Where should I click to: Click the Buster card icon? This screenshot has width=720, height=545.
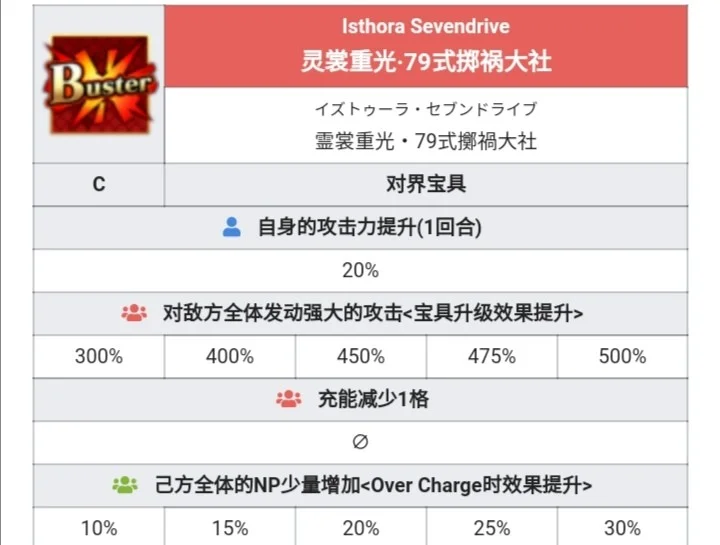(99, 84)
